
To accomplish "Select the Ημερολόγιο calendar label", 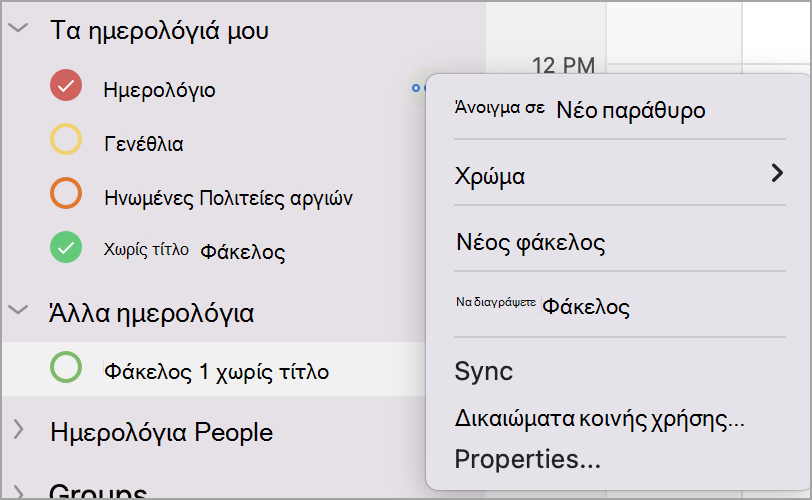I will (159, 90).
